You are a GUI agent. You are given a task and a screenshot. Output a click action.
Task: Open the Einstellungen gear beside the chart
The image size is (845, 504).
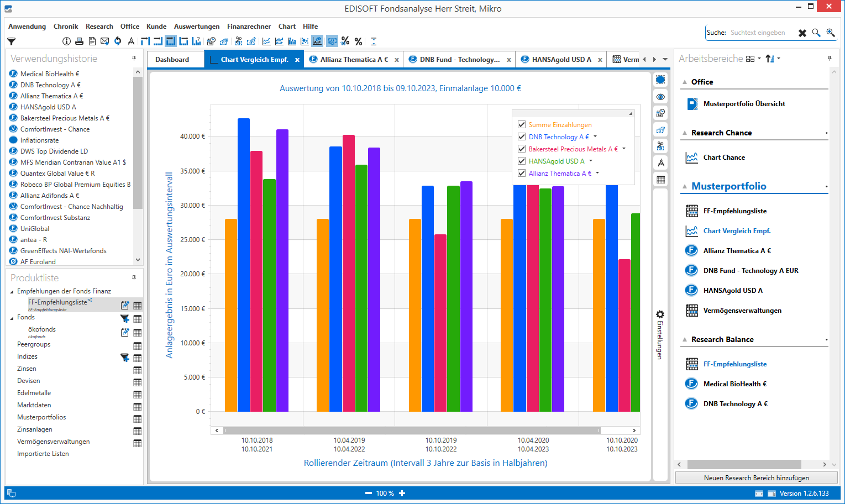[x=660, y=314]
